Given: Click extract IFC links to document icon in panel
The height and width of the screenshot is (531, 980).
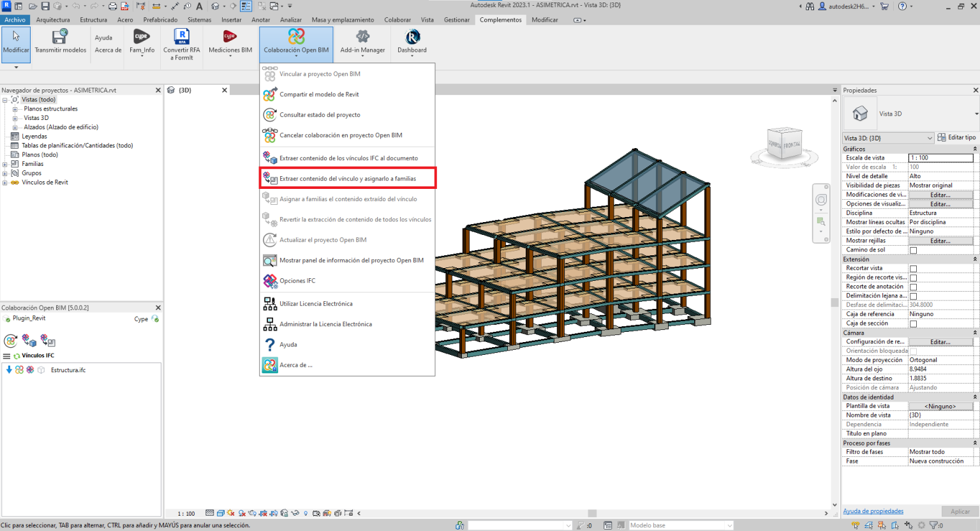Looking at the screenshot, I should [x=29, y=340].
